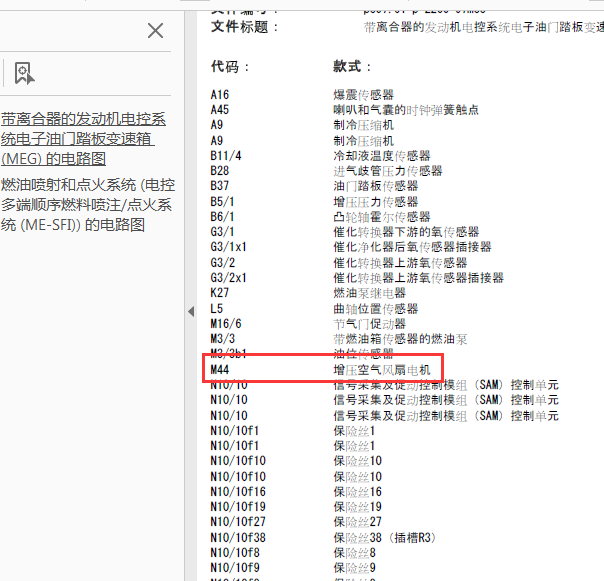Select the code A16 row text

pos(220,95)
